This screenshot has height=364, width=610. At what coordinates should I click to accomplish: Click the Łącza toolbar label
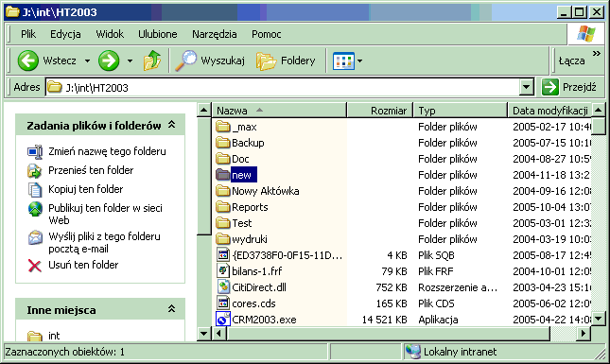click(571, 61)
